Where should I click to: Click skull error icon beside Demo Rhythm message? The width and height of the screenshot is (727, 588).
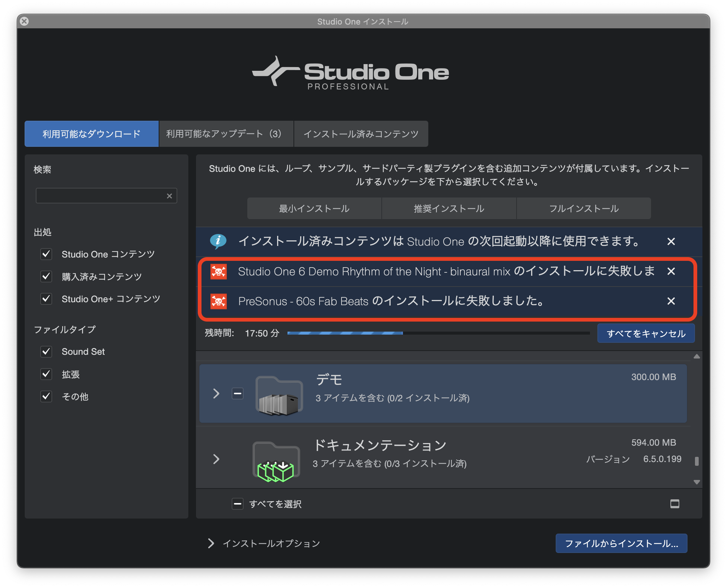pos(219,272)
